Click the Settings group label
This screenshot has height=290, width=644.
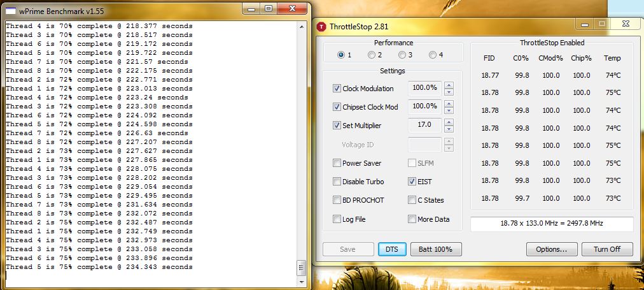pos(392,71)
